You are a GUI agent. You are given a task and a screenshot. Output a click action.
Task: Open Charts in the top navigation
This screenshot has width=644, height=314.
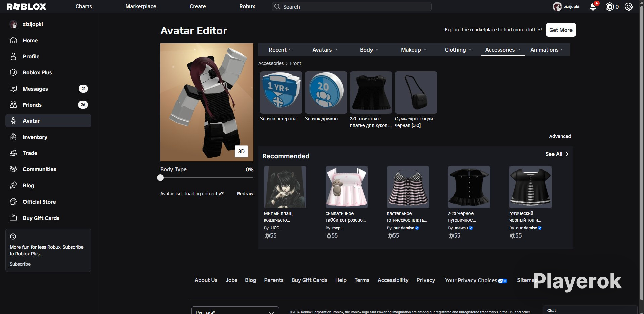click(84, 6)
